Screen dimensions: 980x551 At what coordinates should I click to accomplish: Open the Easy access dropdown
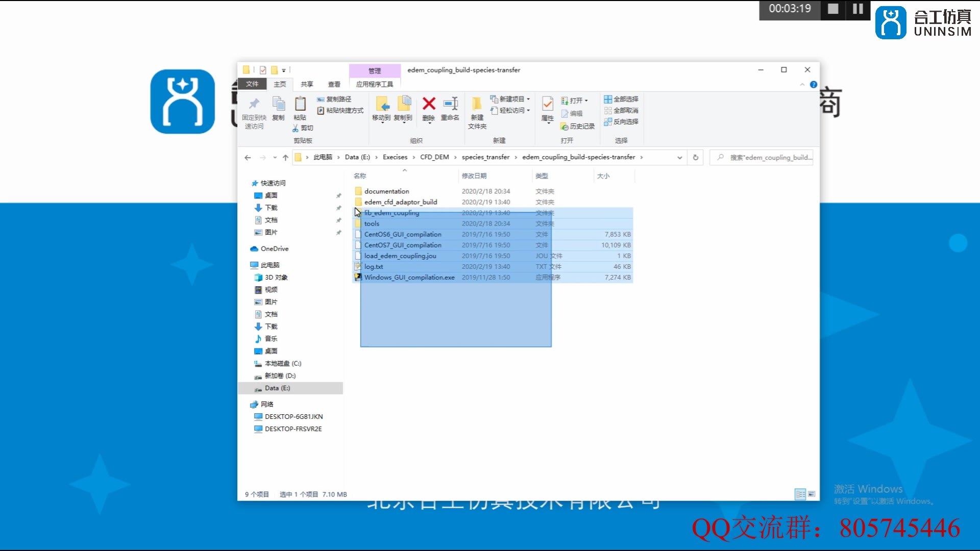(510, 110)
